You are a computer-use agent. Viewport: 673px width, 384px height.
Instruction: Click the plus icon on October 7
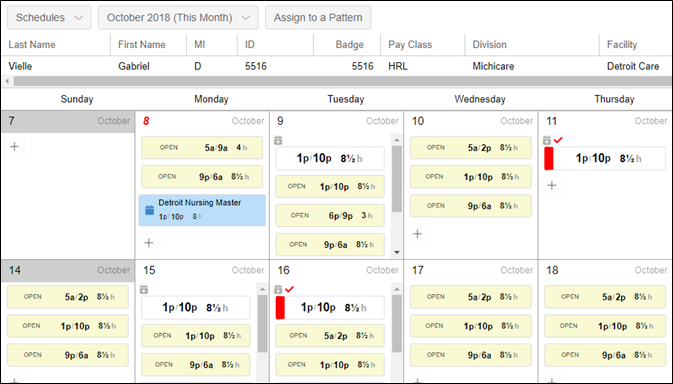click(x=15, y=147)
